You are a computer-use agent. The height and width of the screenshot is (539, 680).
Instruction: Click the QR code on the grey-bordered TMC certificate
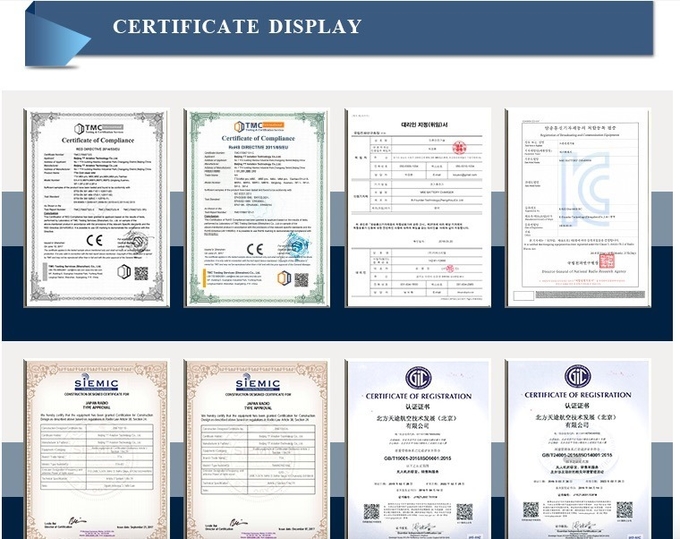click(141, 273)
